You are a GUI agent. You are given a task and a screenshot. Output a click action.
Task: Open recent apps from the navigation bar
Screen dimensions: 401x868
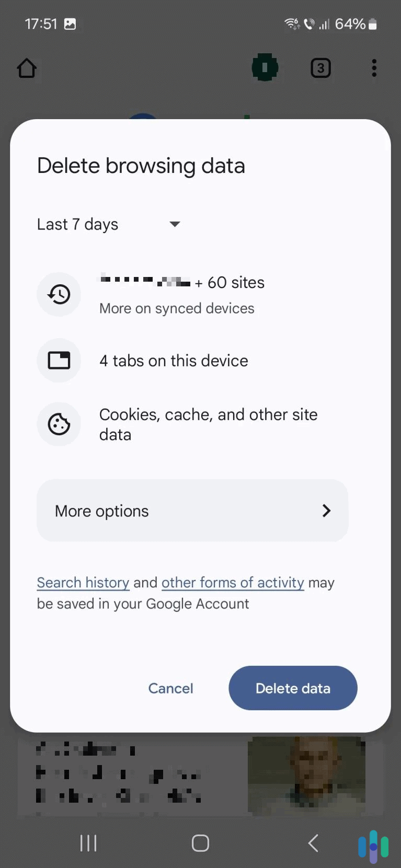click(x=88, y=842)
